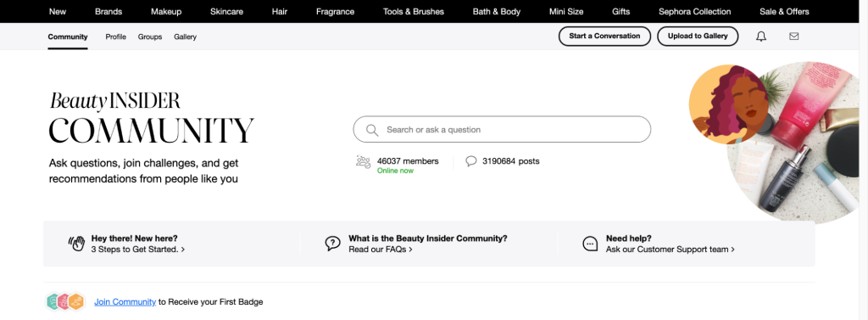Open the Skincare menu
868x320 pixels.
(x=227, y=12)
